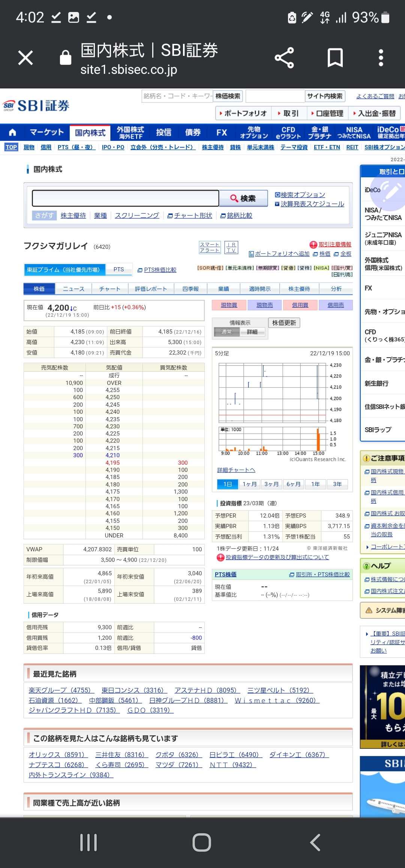The width and height of the screenshot is (405, 868).
Task: Select 1年 chart period
Action: tap(315, 484)
